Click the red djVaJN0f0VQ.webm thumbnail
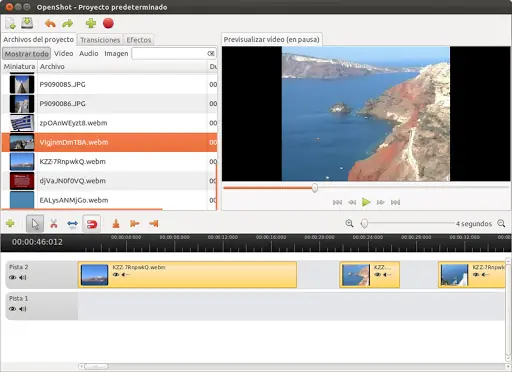512x372 pixels. [22, 181]
